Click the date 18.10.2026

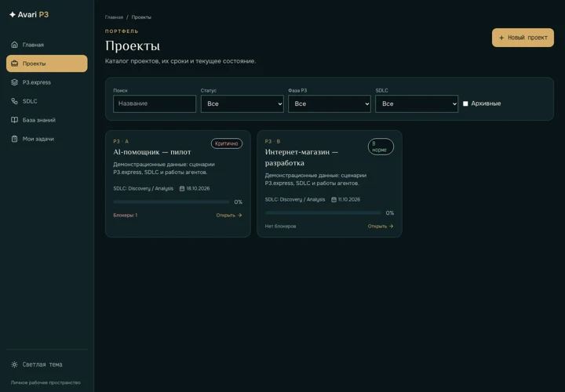click(198, 189)
